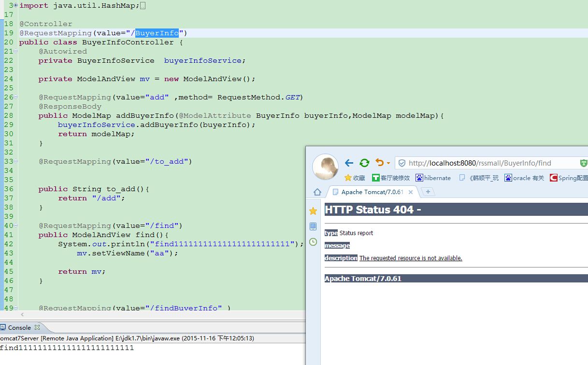The height and width of the screenshot is (365, 588).
Task: Open history clock icon in browser sidebar
Action: coord(313,242)
